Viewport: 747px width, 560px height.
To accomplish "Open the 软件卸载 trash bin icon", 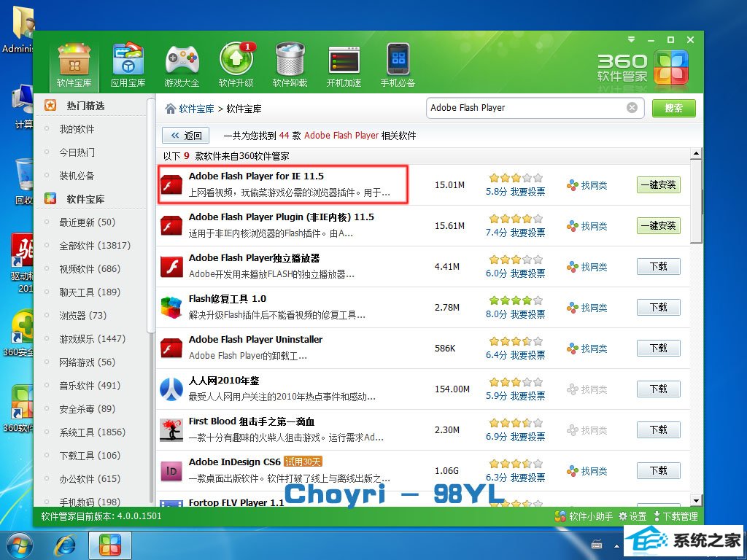I will pos(290,66).
